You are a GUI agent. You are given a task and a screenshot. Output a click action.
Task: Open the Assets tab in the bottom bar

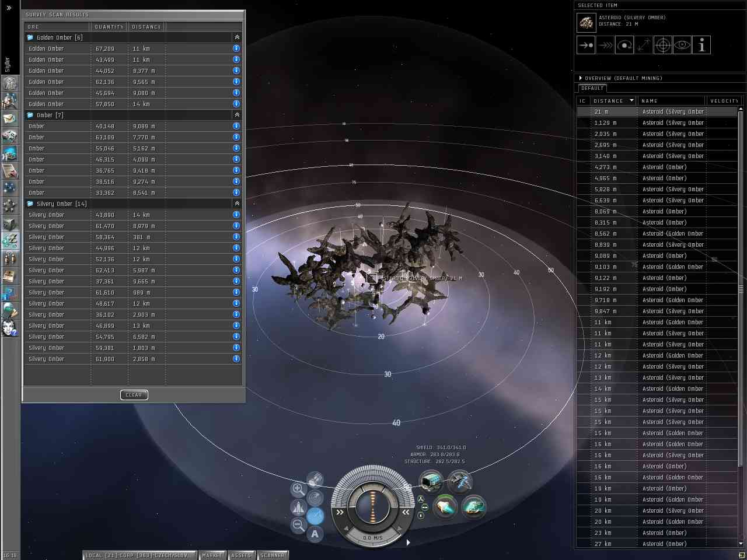click(x=241, y=555)
